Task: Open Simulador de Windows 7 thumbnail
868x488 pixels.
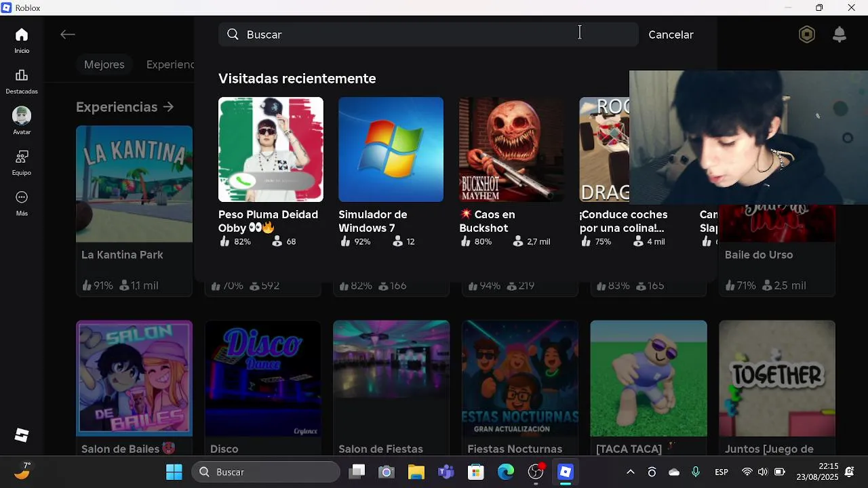Action: (391, 149)
